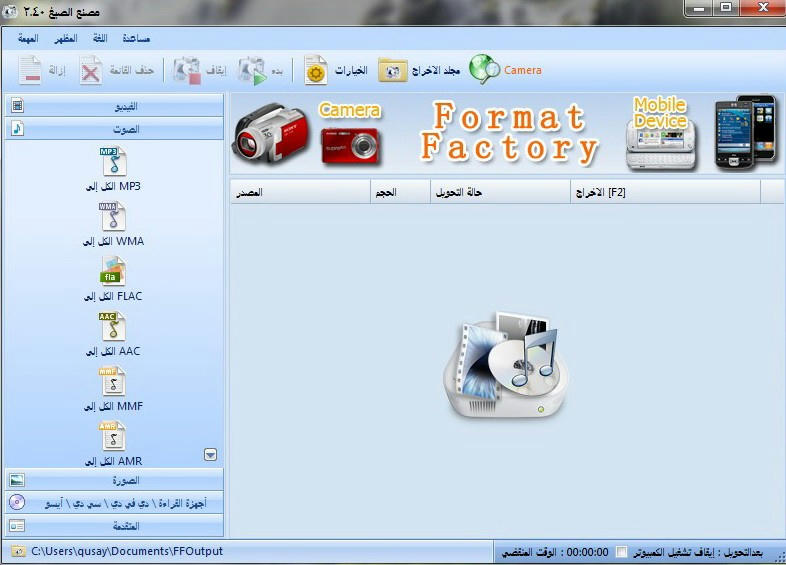Expand the الصورة (Picture) section
Screen dimensions: 786x565
114,480
